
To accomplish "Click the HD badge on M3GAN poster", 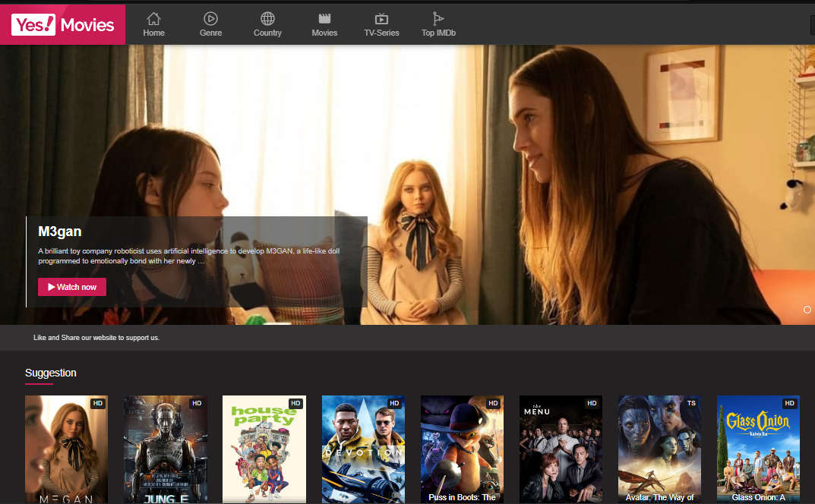I will [98, 403].
